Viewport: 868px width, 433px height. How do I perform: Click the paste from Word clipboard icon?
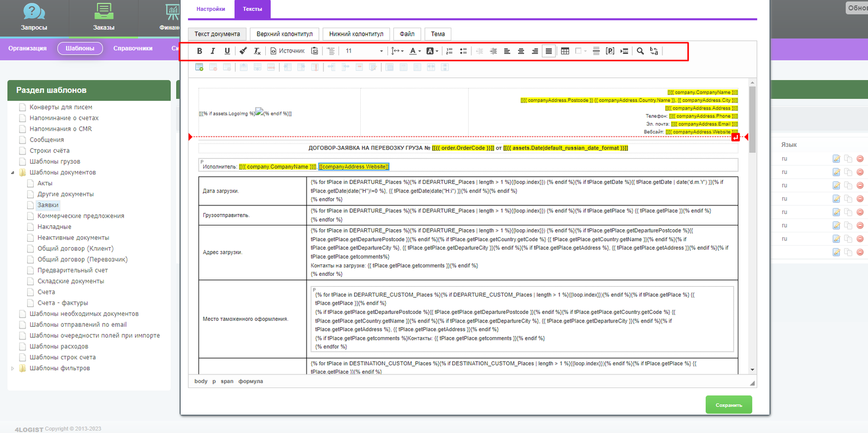tap(315, 51)
